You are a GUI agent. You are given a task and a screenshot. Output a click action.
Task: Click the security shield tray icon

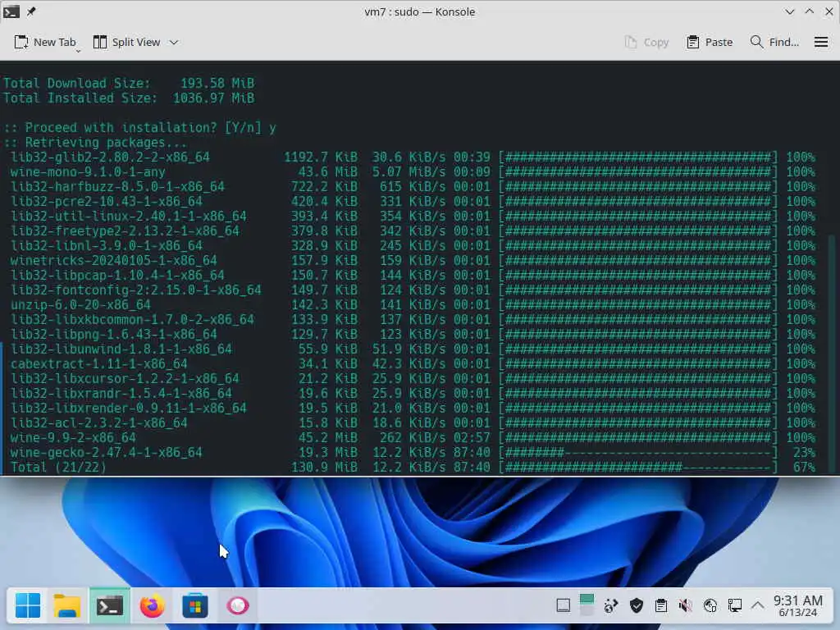[x=636, y=606]
